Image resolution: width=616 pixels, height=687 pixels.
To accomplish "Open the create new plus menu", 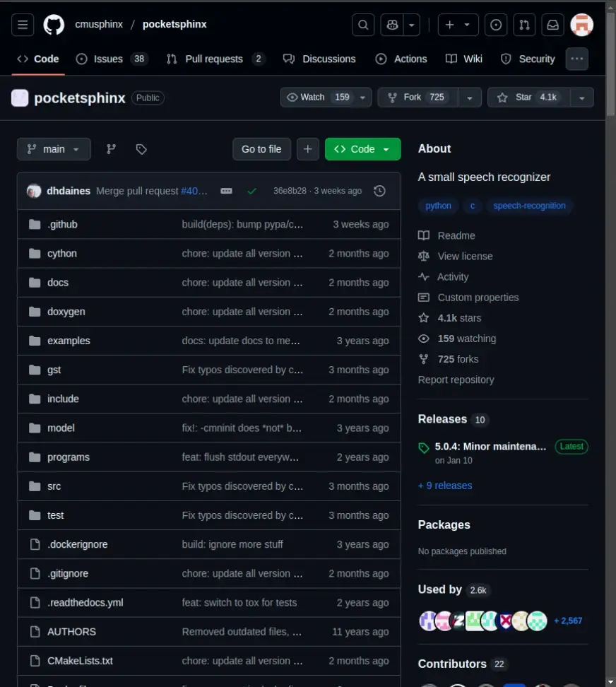I will [458, 25].
